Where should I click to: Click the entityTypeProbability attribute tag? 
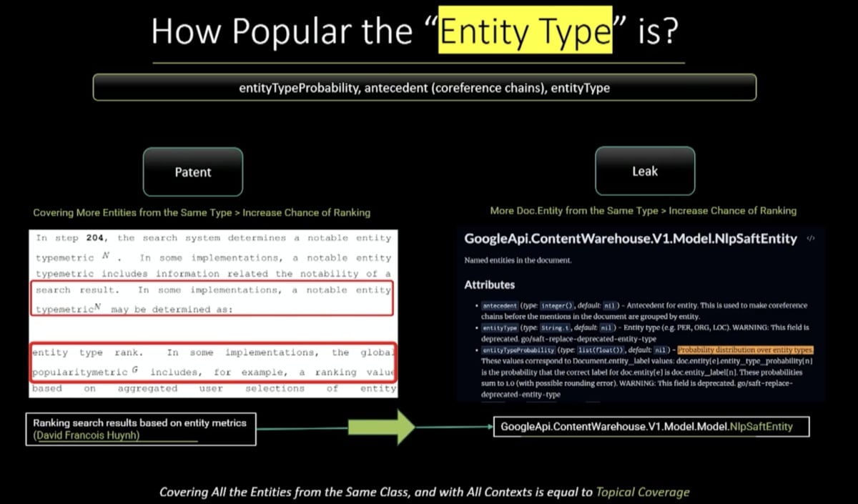click(x=518, y=350)
